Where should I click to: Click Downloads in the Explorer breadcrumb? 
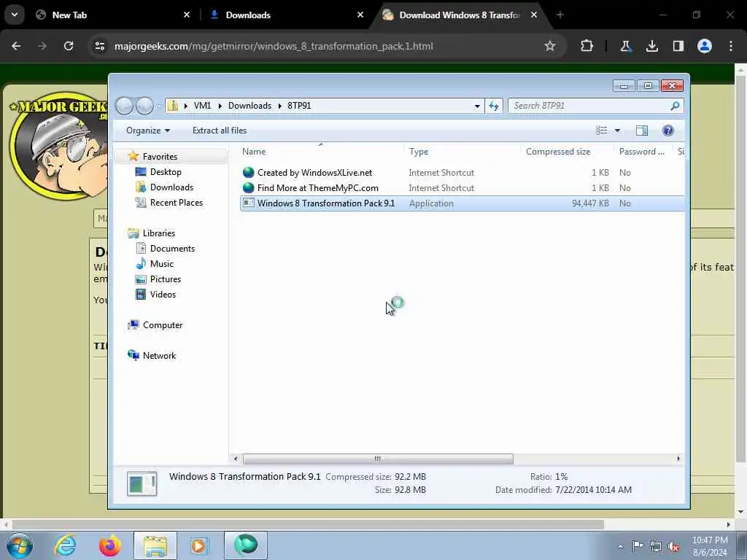click(249, 106)
